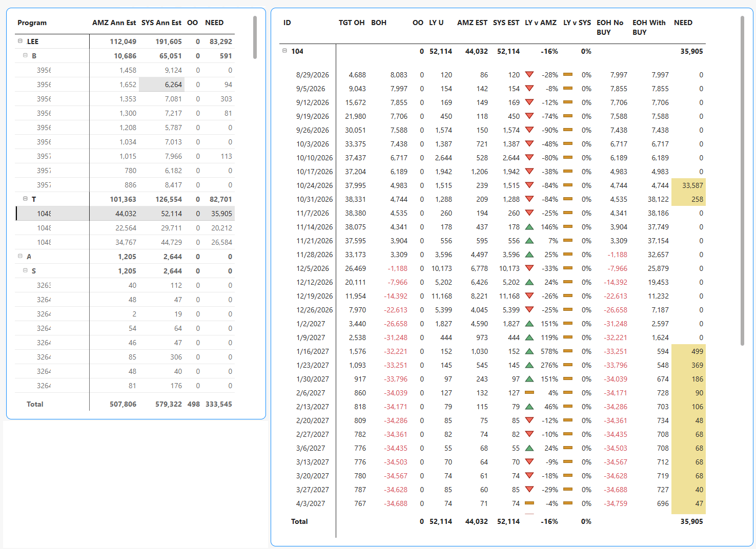The width and height of the screenshot is (756, 549).
Task: Click the negative BOH value -1,188
Action: [397, 268]
